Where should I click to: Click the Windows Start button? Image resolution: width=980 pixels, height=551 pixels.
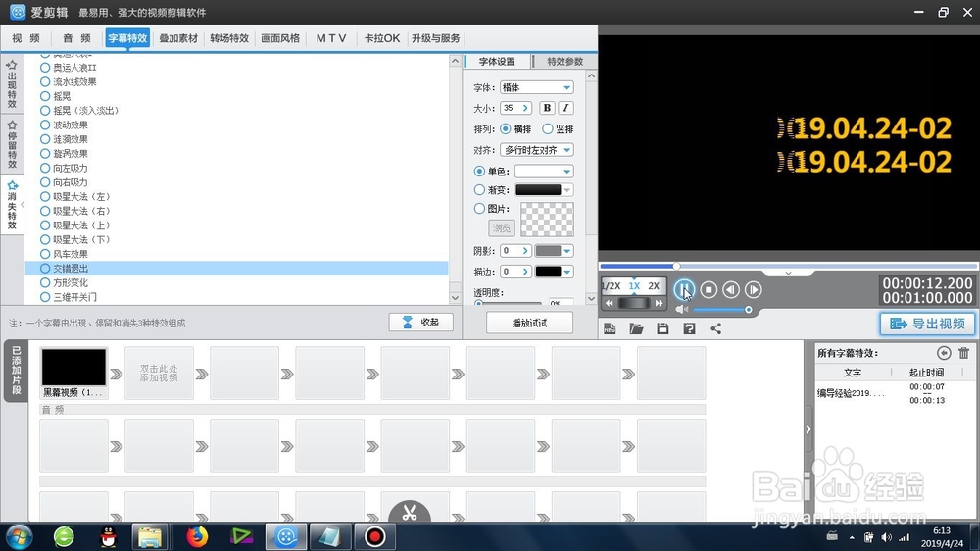(19, 536)
